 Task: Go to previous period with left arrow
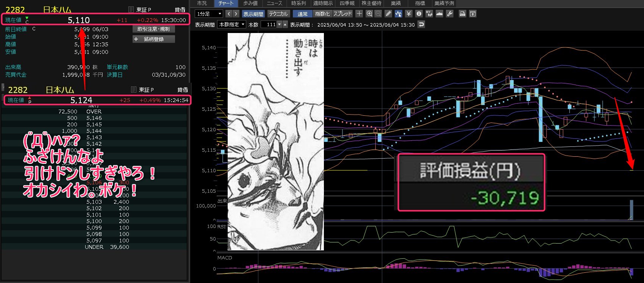click(228, 14)
